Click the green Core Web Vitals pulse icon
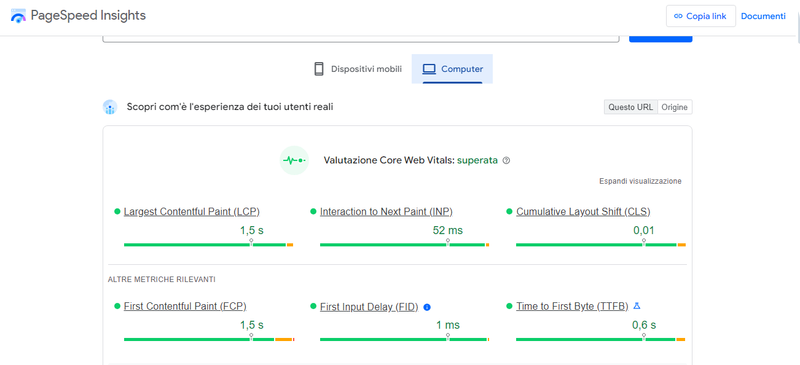The image size is (800, 365). tap(294, 160)
